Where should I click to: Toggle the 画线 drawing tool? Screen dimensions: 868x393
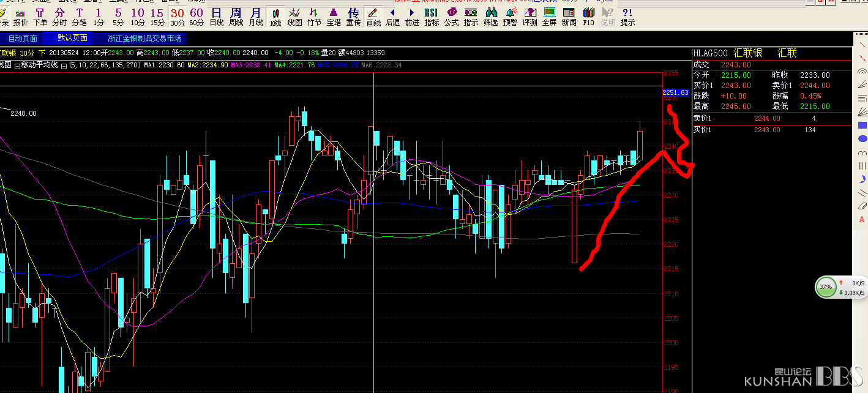tap(373, 17)
